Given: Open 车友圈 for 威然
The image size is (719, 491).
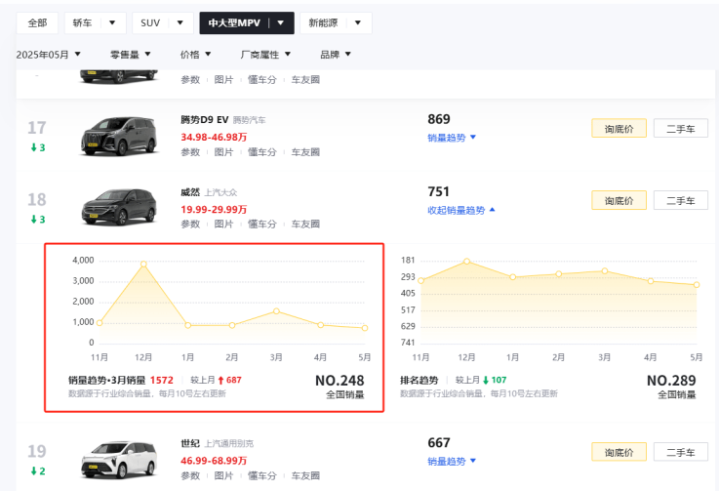Looking at the screenshot, I should coord(305,224).
